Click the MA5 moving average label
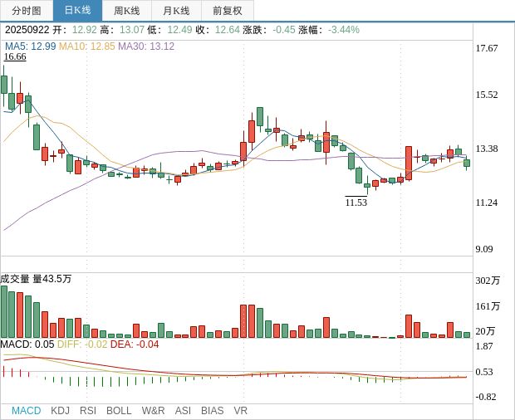Image resolution: width=515 pixels, height=420 pixels. [30, 46]
